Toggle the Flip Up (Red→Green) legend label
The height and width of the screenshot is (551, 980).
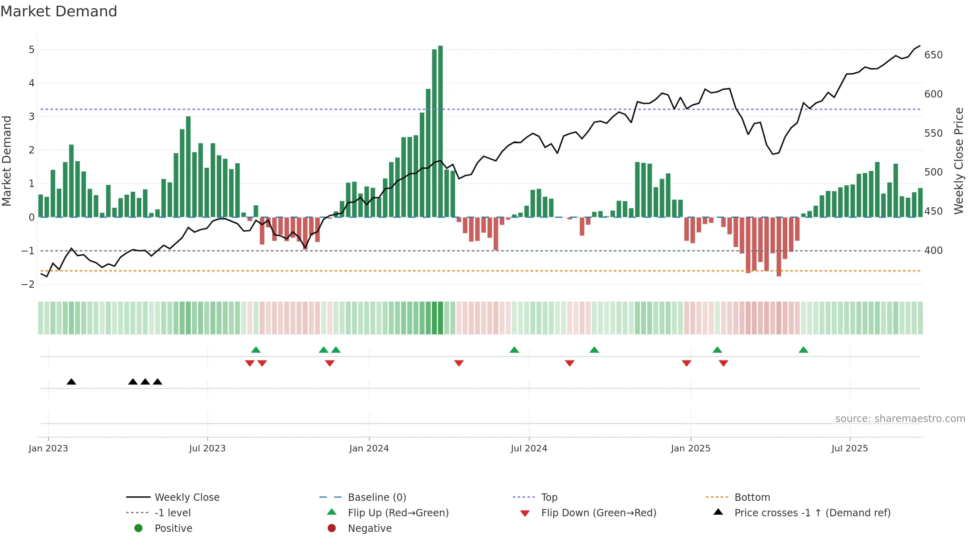(x=398, y=513)
